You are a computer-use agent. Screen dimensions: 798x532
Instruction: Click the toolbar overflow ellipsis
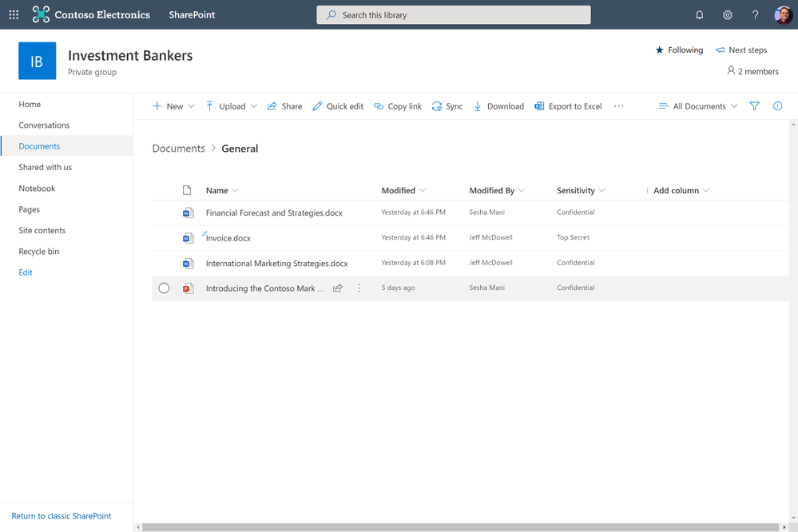(x=619, y=106)
